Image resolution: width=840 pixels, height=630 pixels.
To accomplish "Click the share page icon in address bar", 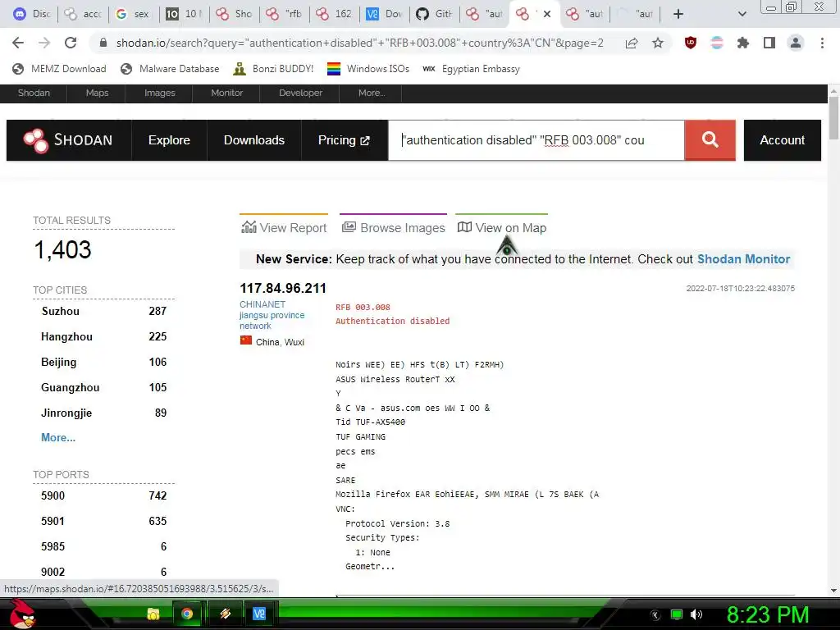I will pos(632,43).
